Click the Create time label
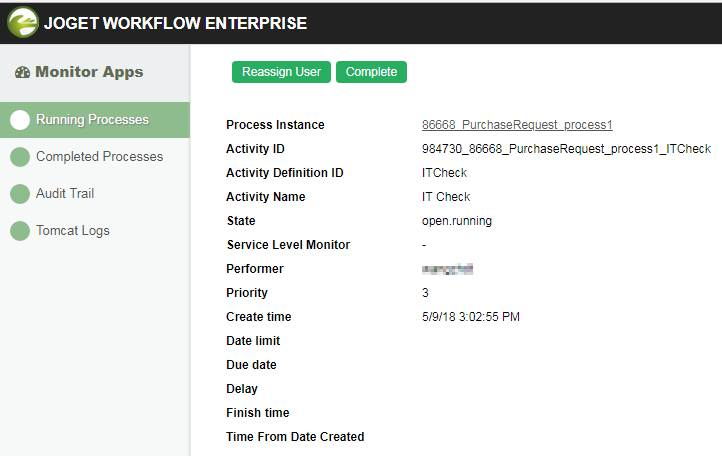 click(259, 317)
